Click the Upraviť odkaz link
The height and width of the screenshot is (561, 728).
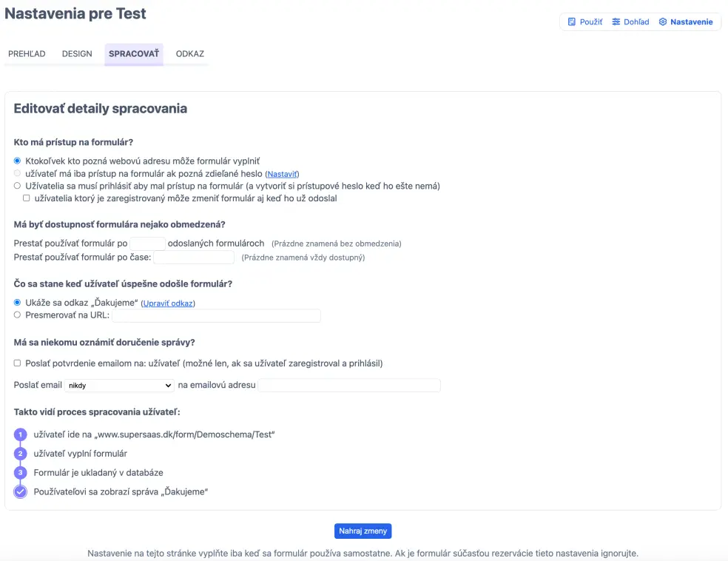[168, 303]
